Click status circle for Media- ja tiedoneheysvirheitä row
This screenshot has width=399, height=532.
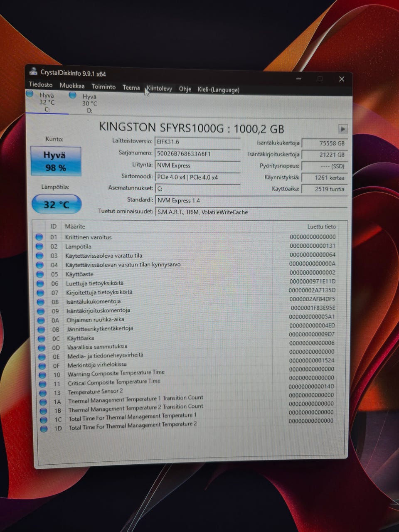click(42, 357)
